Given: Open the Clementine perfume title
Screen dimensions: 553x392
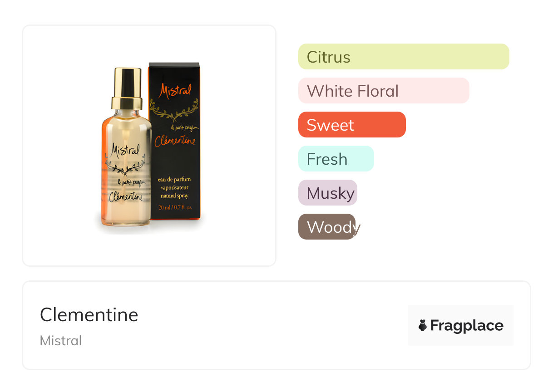Looking at the screenshot, I should pyautogui.click(x=89, y=314).
